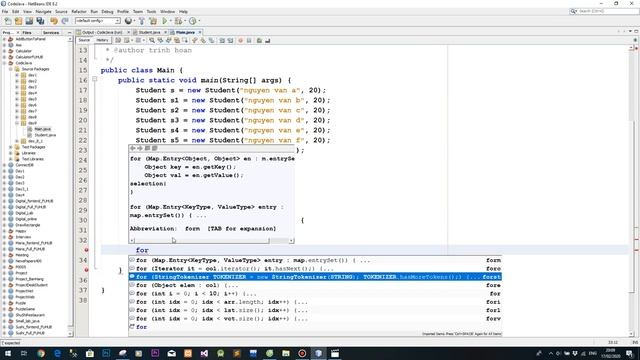Viewport: 640px width, 360px height.
Task: Click the Search field magnifier icon
Action: (573, 11)
